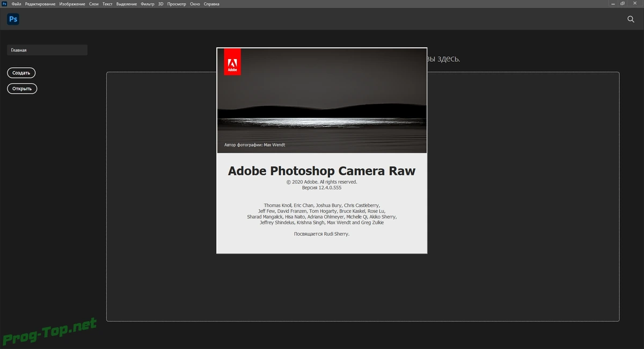Open the Файл menu
644x349 pixels.
[16, 4]
